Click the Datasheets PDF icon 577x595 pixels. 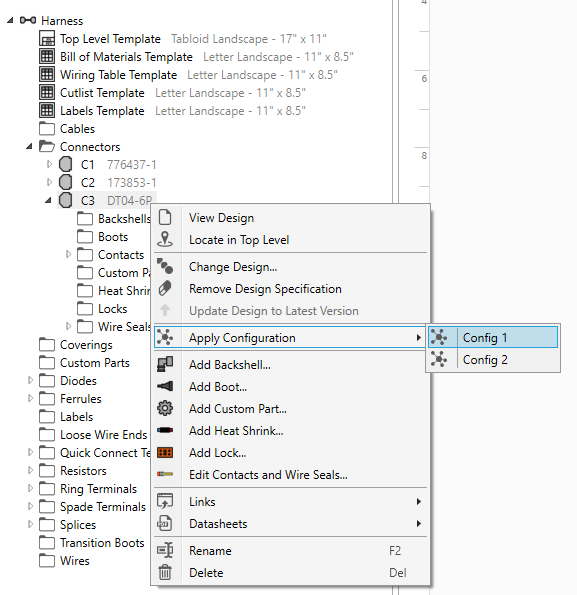pos(165,523)
